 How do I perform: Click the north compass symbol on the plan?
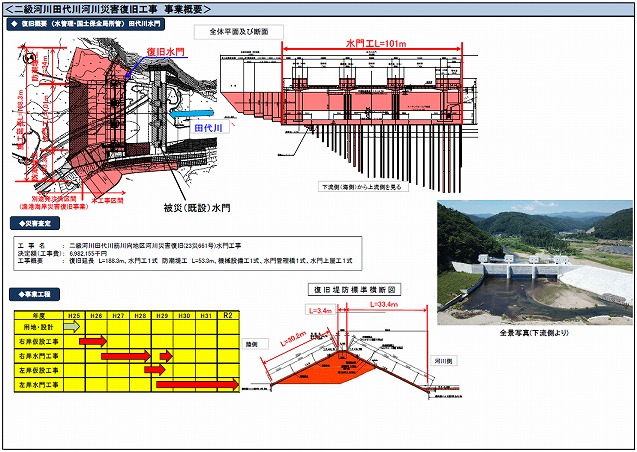coord(29,58)
